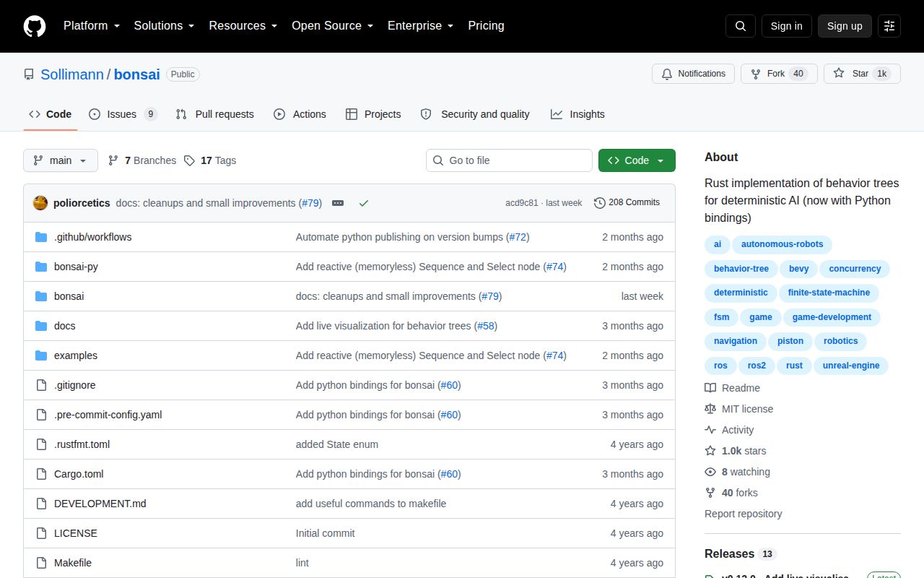Fork the bonsai repository

[779, 74]
